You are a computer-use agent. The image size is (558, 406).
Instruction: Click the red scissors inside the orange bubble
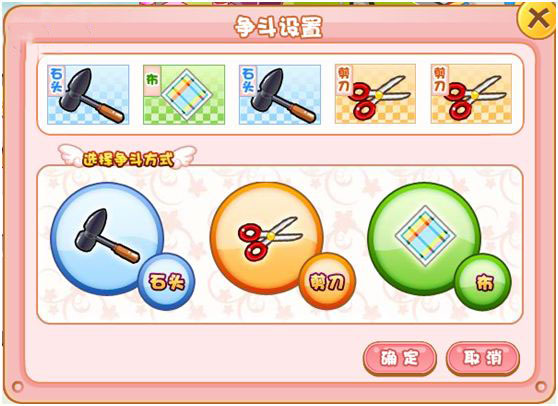(x=270, y=237)
